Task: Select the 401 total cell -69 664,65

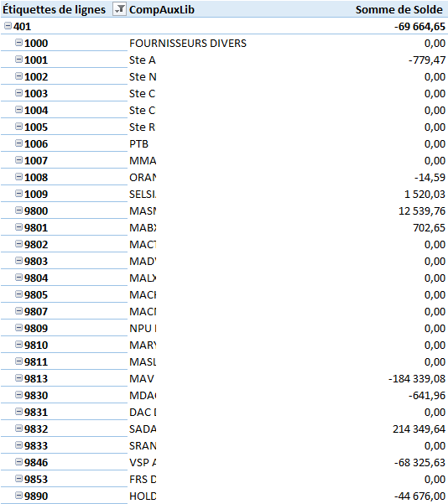Action: pyautogui.click(x=419, y=26)
